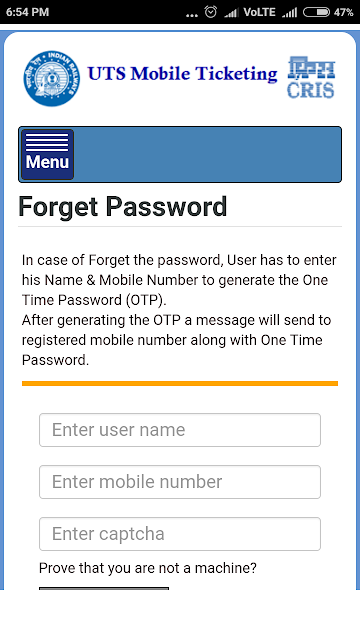The height and width of the screenshot is (640, 360).
Task: Click the UTS Mobile Ticketing title
Action: 182,74
